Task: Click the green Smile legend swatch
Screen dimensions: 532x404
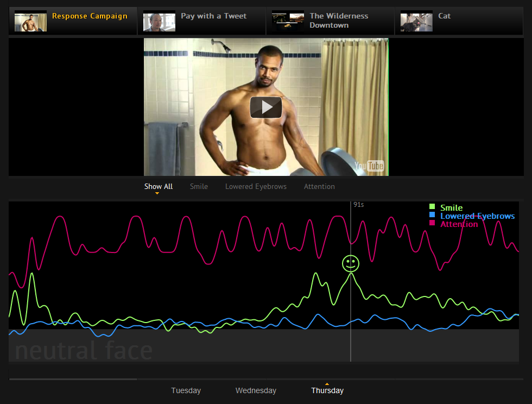Action: [x=432, y=207]
